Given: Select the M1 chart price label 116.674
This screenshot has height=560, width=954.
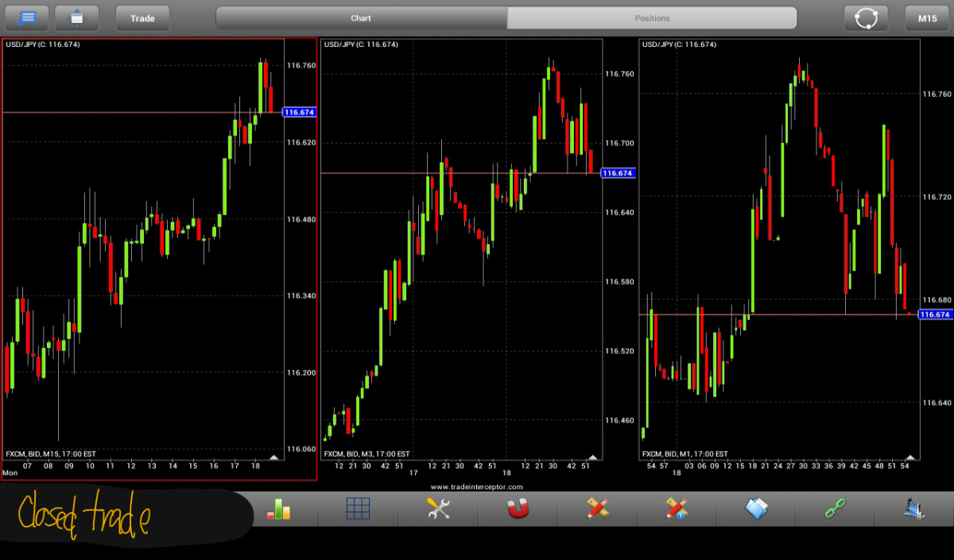Looking at the screenshot, I should coord(934,315).
